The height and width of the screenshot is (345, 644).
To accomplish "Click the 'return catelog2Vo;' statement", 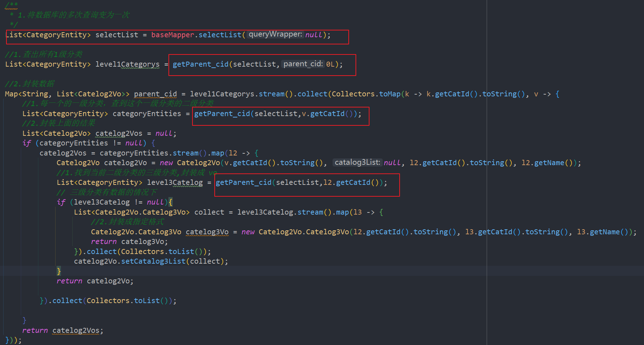I will pyautogui.click(x=95, y=281).
